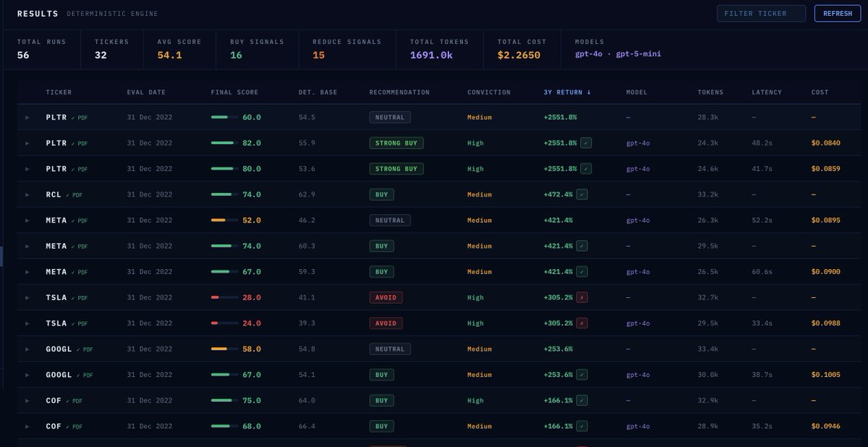This screenshot has width=868, height=447.
Task: Sort by the Cost column header
Action: point(820,93)
